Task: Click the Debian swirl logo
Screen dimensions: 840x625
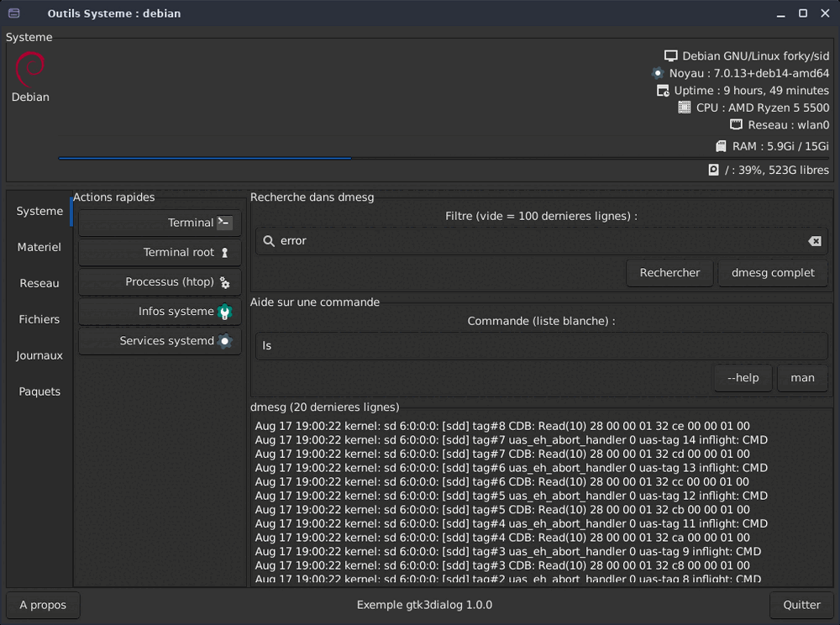Action: (30, 69)
